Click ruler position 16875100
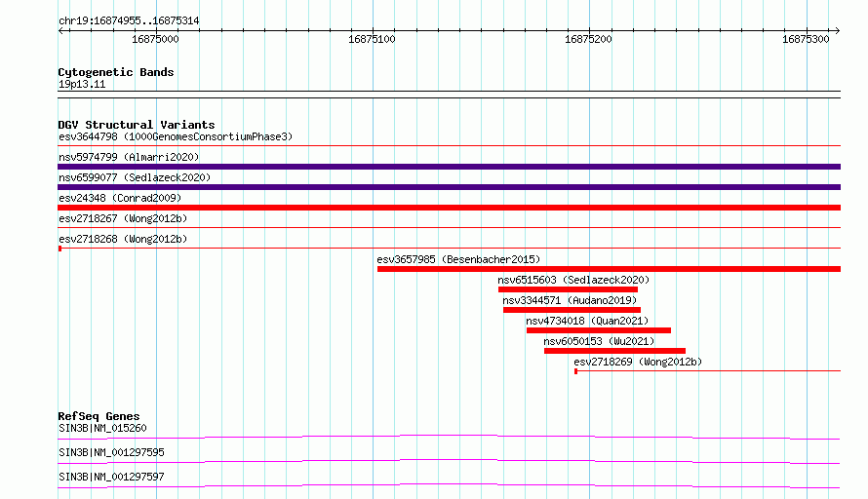 click(x=372, y=39)
